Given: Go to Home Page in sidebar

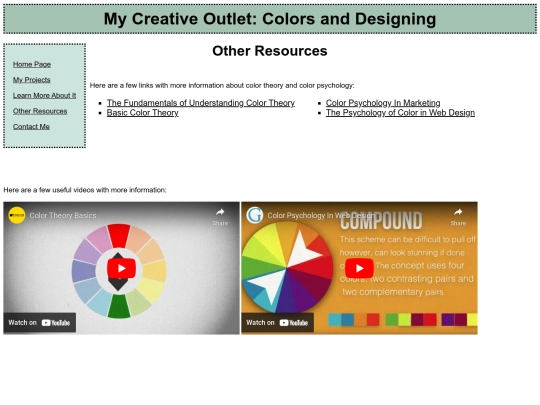Looking at the screenshot, I should pos(32,64).
